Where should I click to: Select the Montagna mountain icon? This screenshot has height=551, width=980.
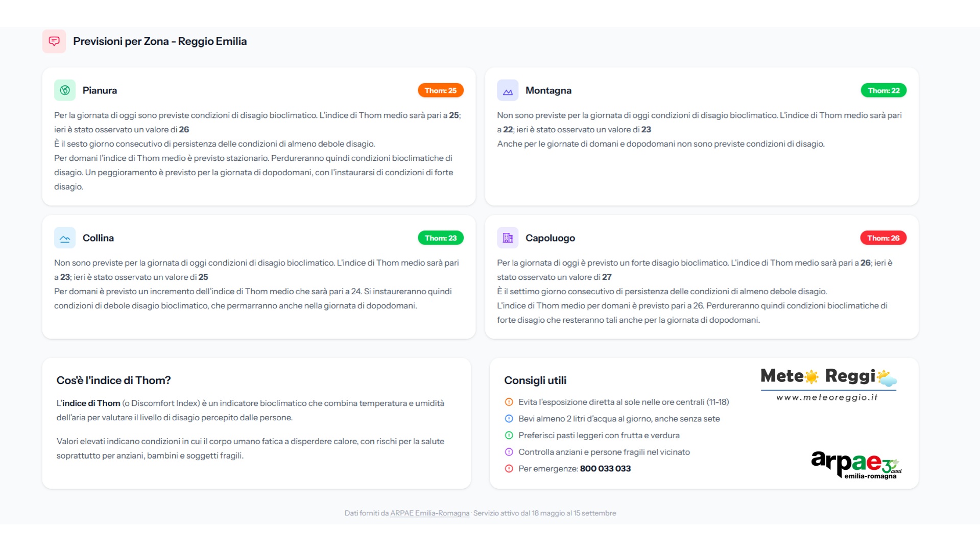click(508, 90)
